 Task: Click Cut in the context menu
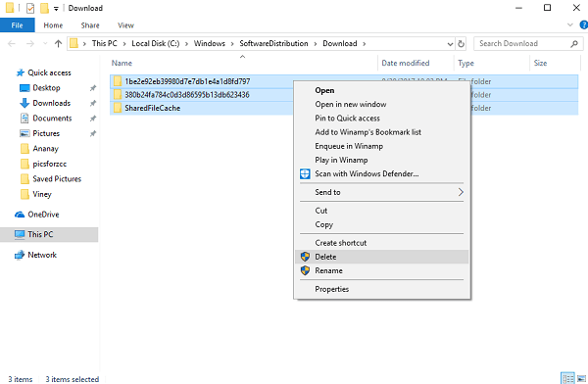382,211
